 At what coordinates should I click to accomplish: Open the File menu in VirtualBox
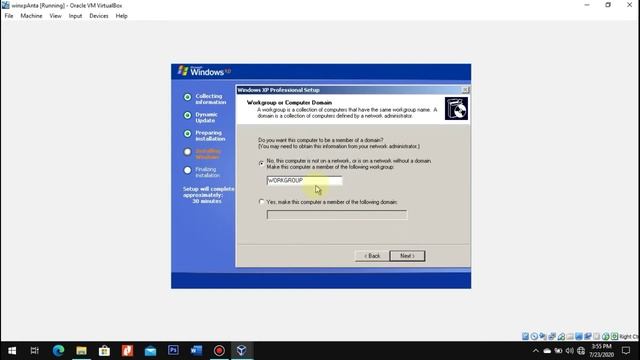click(9, 16)
